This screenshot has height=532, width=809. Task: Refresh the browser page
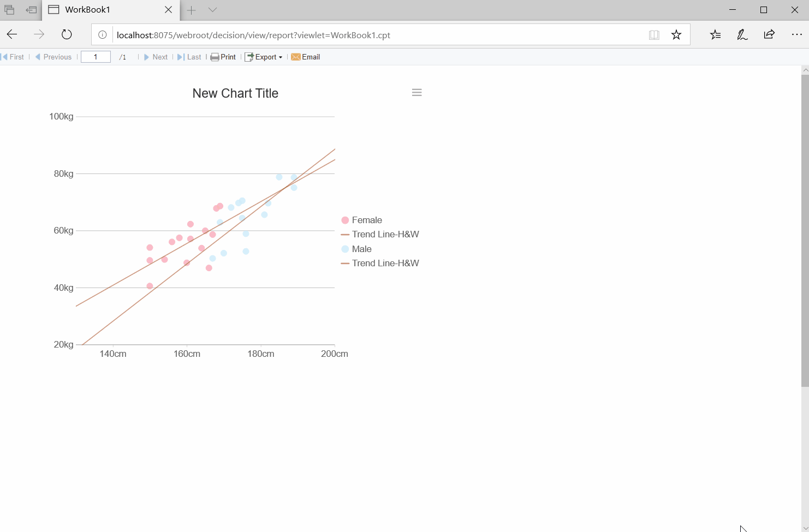point(67,35)
